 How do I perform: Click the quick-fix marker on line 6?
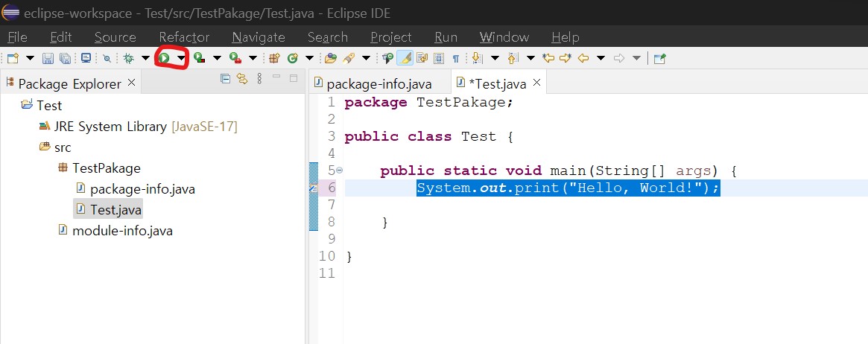(312, 188)
